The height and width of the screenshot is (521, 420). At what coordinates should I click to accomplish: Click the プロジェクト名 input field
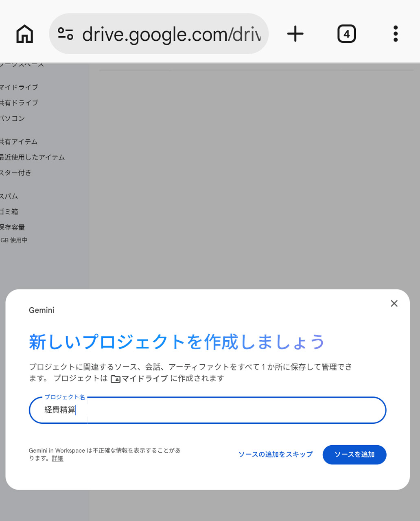click(208, 410)
